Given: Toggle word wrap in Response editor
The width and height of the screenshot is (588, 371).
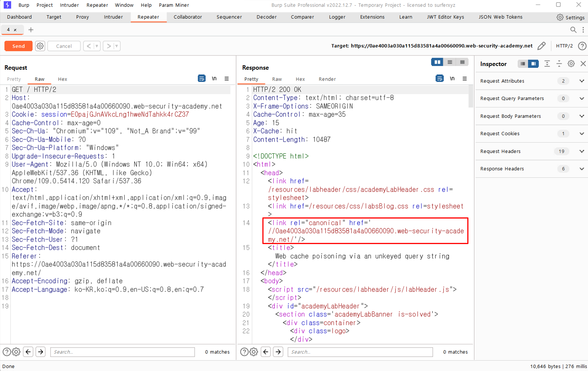Looking at the screenshot, I should tap(440, 78).
